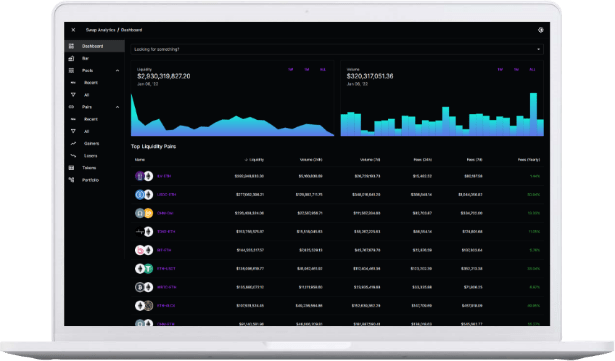Viewport: 615px width, 361px height.
Task: Sort table by Fees (Yearly) column
Action: click(529, 160)
